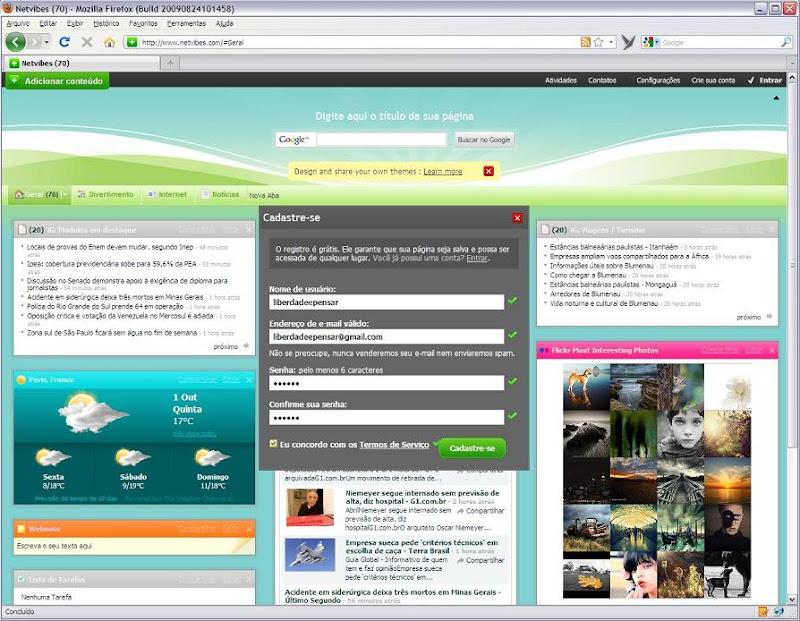Open the Favoritos menu
The height and width of the screenshot is (621, 800).
click(143, 23)
